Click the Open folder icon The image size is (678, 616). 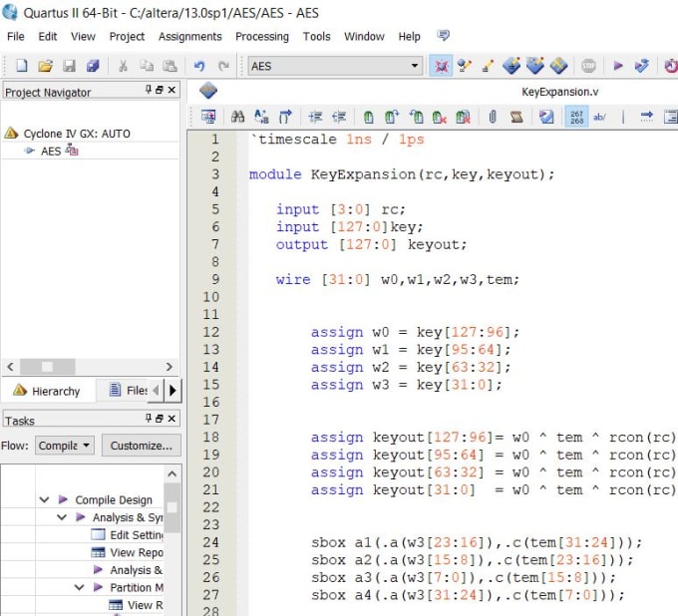click(45, 66)
